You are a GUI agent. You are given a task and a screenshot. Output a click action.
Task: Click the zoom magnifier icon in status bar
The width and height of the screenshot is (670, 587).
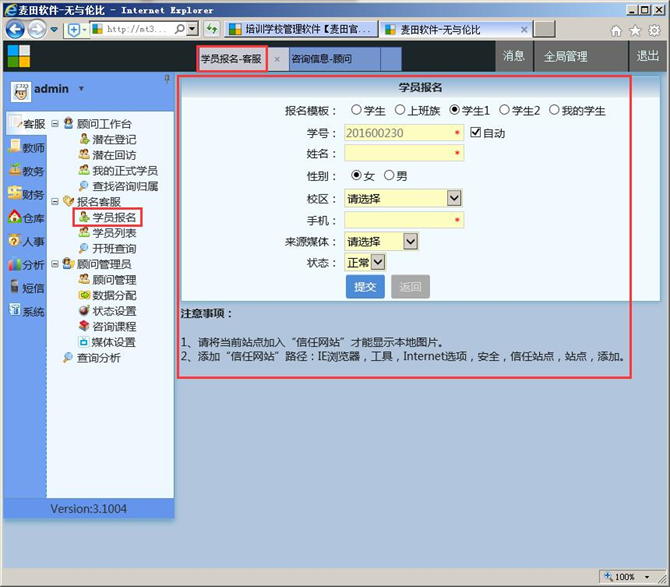pyautogui.click(x=608, y=577)
